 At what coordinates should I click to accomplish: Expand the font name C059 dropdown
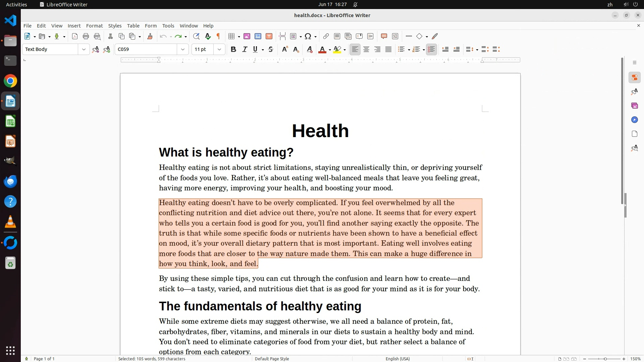[x=183, y=50]
